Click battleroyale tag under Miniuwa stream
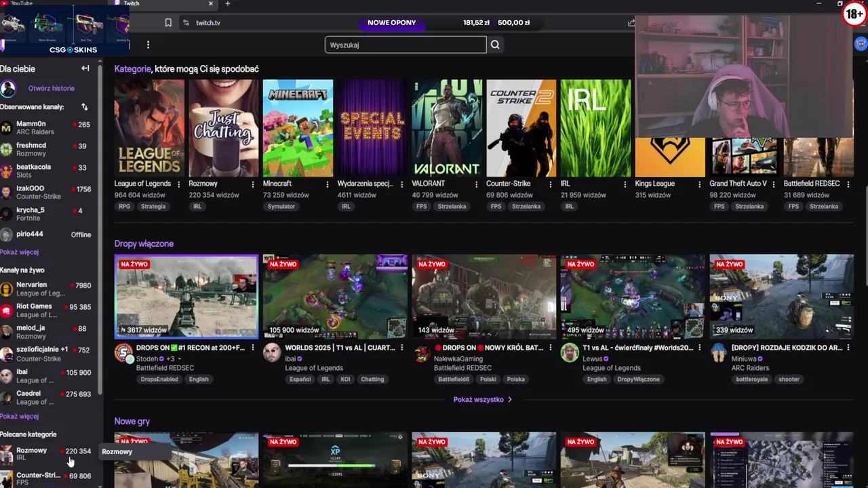 tap(752, 380)
